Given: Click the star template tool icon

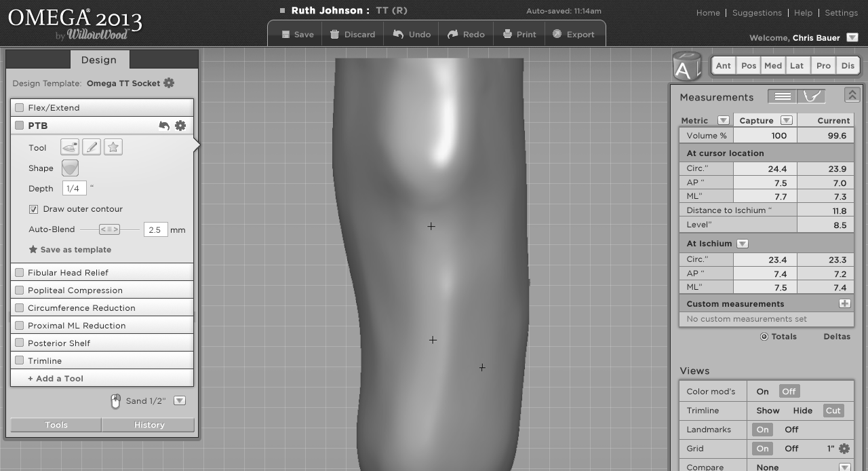Looking at the screenshot, I should [113, 147].
